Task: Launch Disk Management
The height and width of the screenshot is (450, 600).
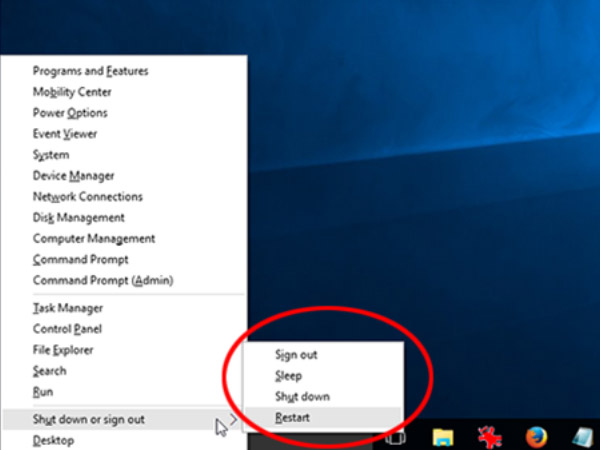Action: pyautogui.click(x=79, y=218)
